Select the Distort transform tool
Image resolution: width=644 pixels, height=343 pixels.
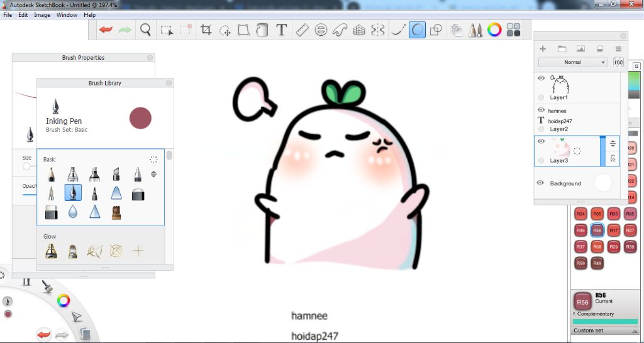pos(243,30)
